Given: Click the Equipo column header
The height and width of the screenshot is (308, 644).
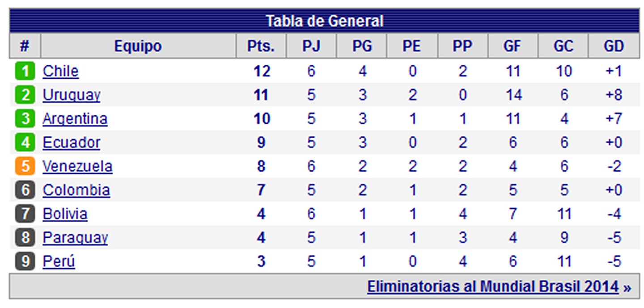Looking at the screenshot, I should [x=138, y=46].
